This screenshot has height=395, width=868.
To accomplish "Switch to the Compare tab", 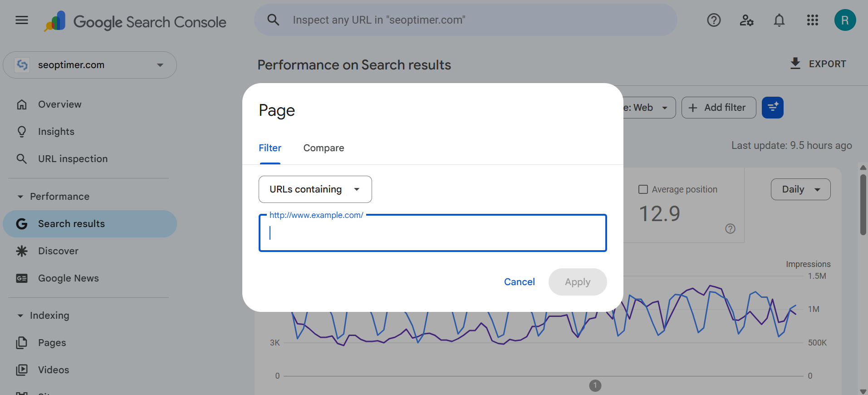I will pos(324,148).
